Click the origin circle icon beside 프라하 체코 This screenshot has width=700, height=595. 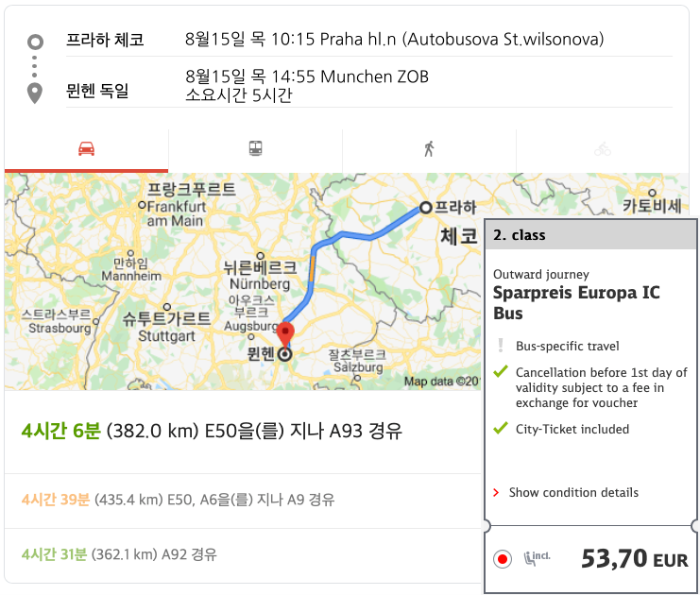(x=35, y=42)
